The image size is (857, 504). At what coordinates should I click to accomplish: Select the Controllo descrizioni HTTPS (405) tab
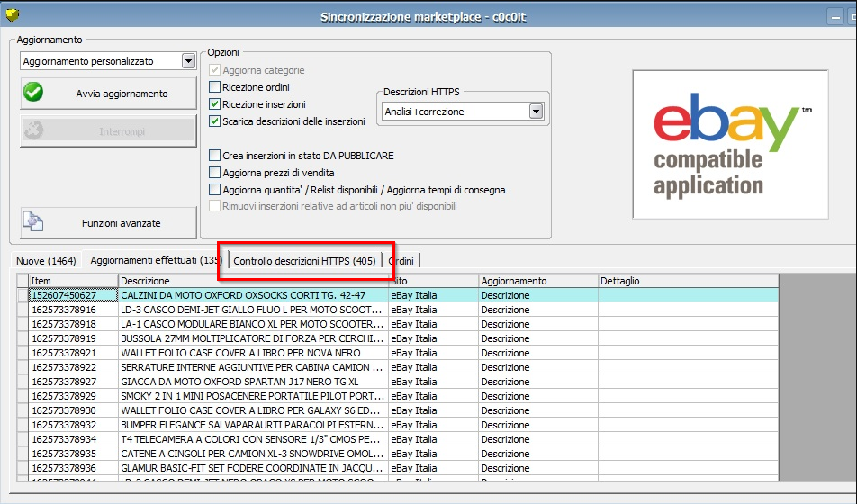tap(304, 261)
